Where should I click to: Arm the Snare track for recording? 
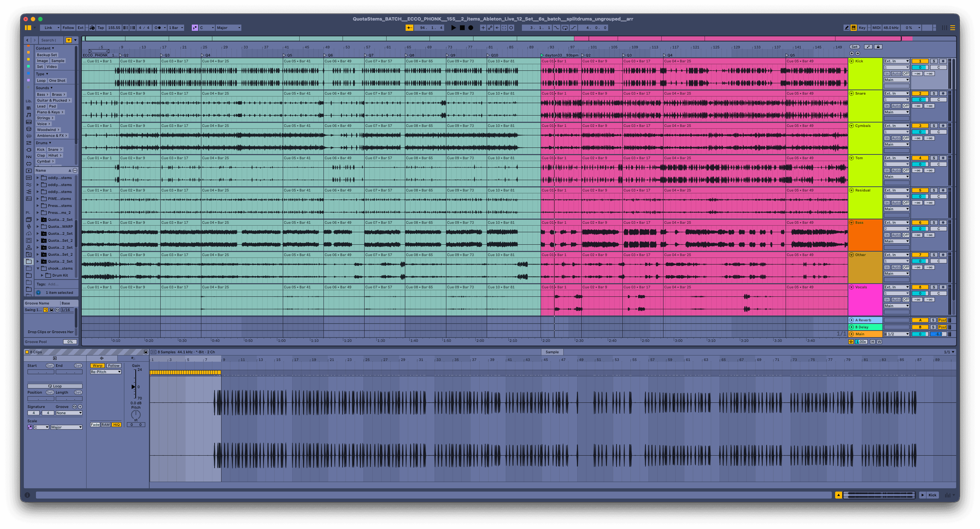click(943, 94)
